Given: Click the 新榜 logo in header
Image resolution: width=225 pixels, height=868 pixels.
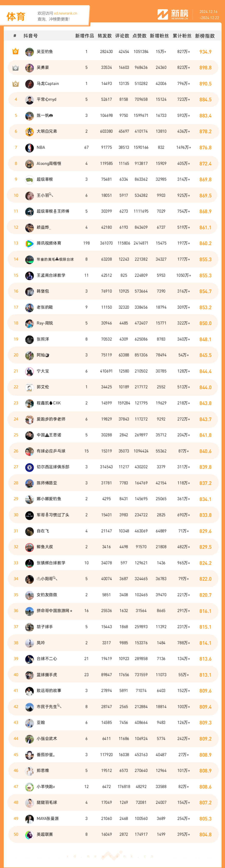Looking at the screenshot, I should point(173,14).
